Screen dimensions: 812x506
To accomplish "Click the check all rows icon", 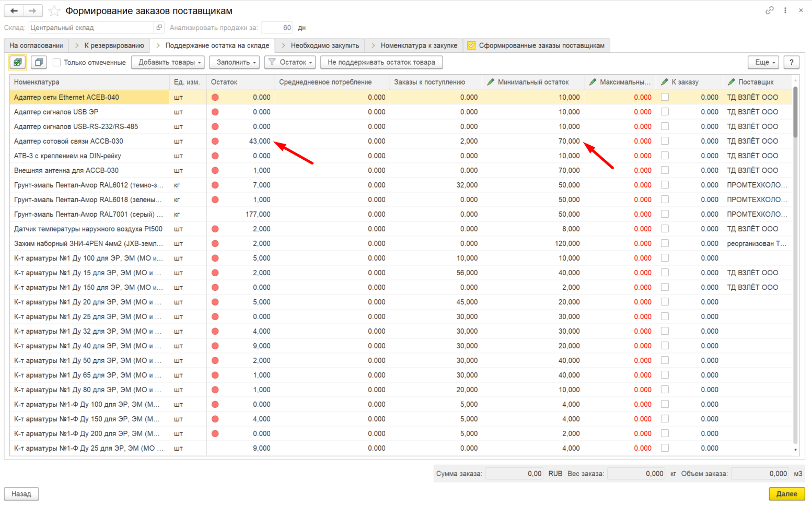I will [x=17, y=62].
